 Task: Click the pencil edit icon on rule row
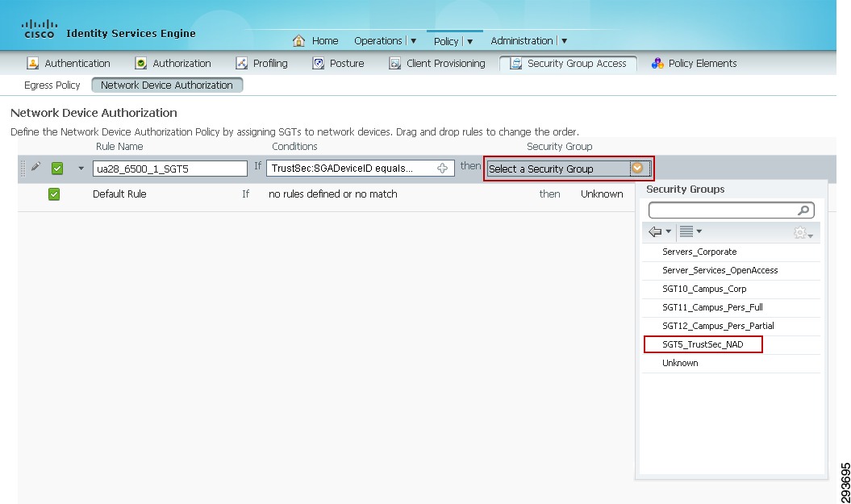(35, 167)
